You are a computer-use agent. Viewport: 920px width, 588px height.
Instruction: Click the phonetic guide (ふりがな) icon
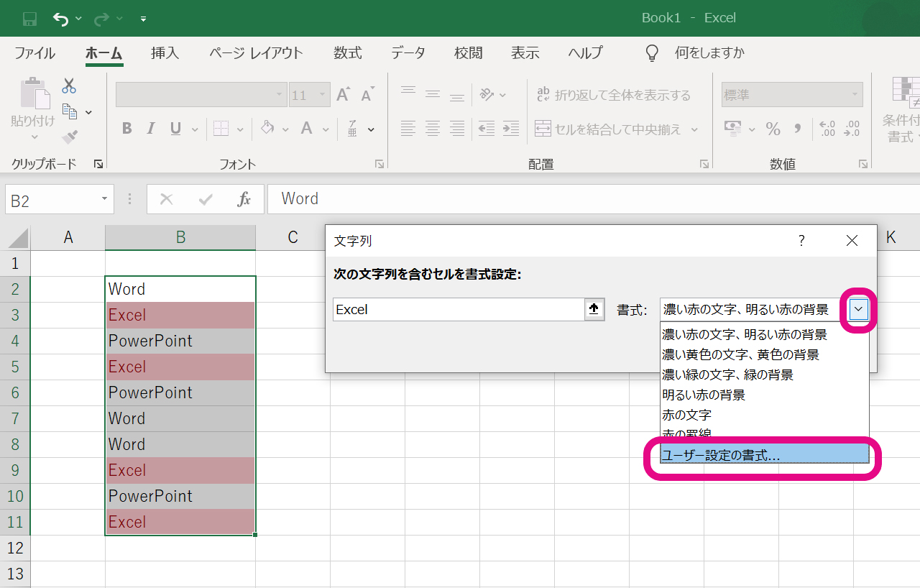coord(353,129)
